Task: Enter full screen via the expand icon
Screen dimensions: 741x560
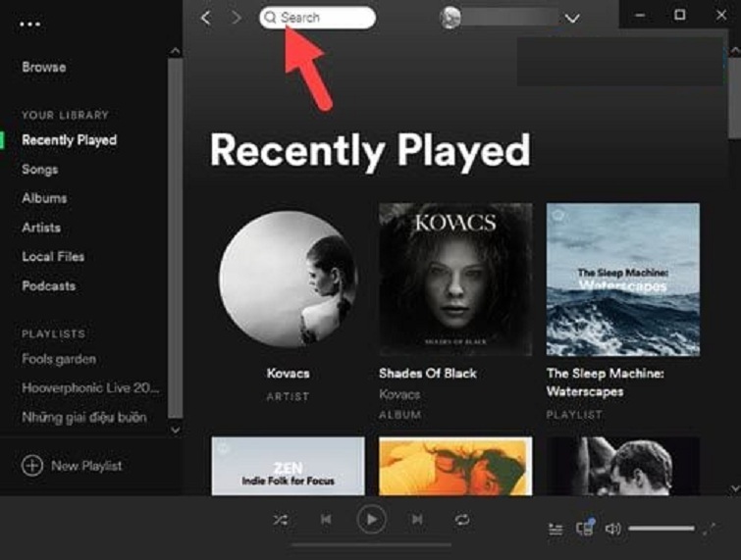Action: coord(707,529)
